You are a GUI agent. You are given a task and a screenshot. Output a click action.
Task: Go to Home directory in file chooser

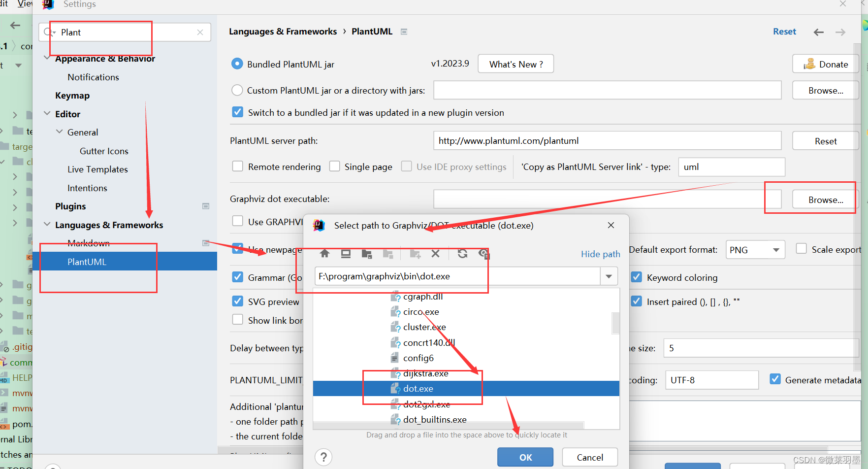pyautogui.click(x=324, y=254)
